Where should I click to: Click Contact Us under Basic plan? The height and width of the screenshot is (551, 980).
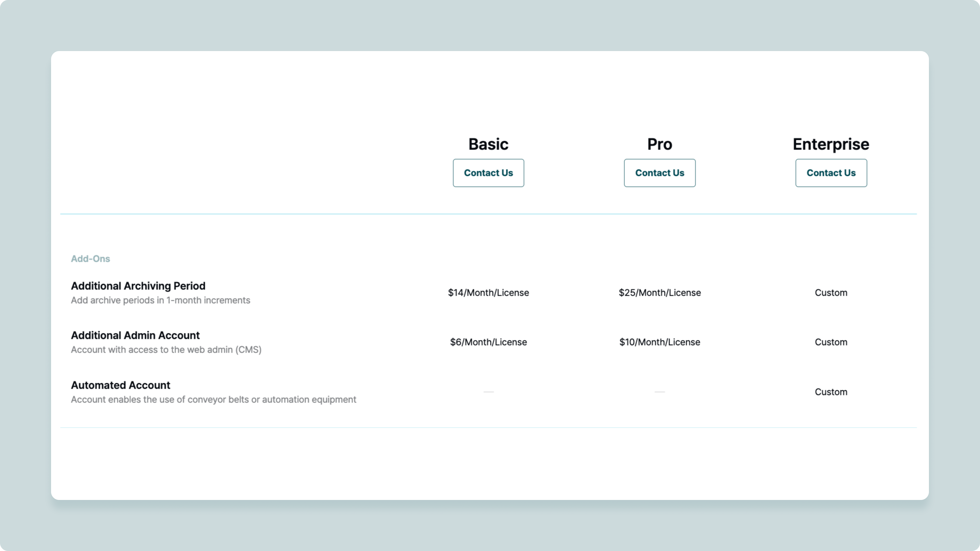coord(488,173)
